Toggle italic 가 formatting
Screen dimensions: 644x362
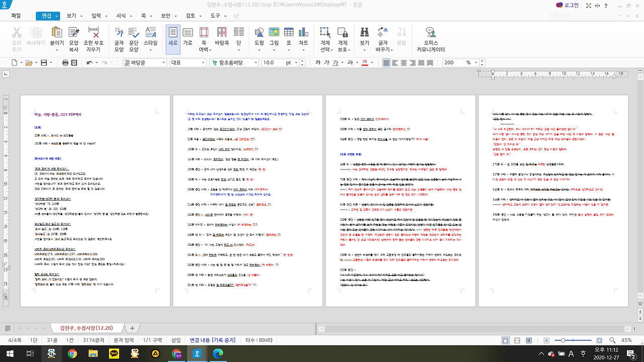[x=328, y=63]
